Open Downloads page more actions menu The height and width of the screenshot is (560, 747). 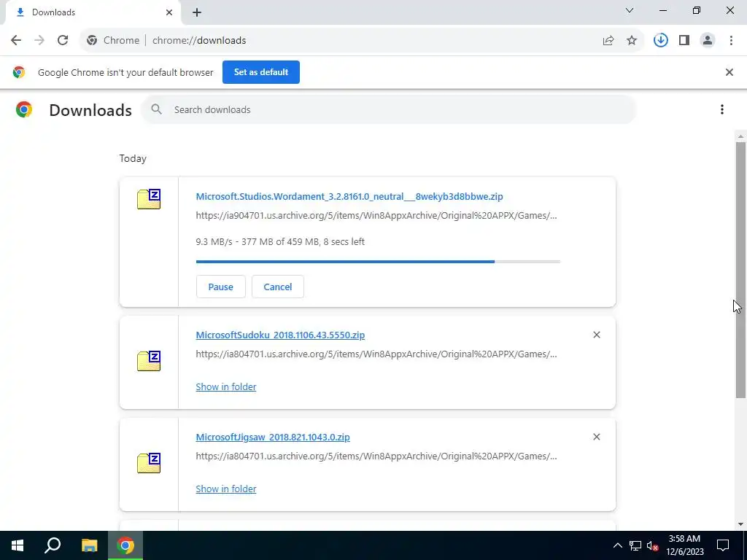(x=721, y=109)
